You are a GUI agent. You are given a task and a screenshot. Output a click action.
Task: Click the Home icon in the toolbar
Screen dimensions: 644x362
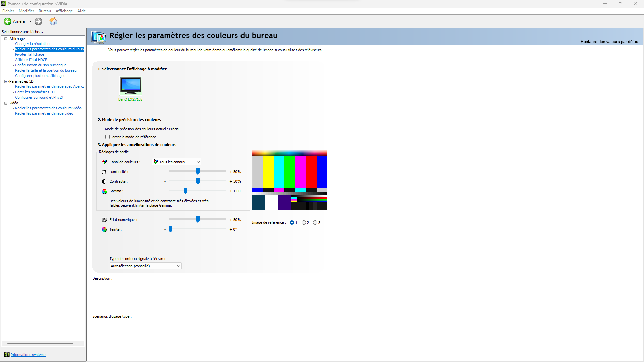(x=53, y=21)
